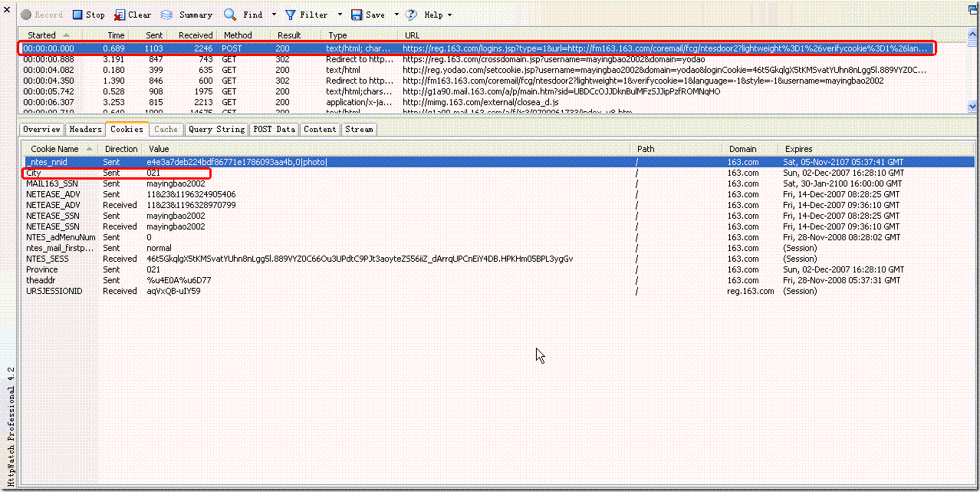980x492 pixels.
Task: Sort requests by Type column
Action: point(359,35)
